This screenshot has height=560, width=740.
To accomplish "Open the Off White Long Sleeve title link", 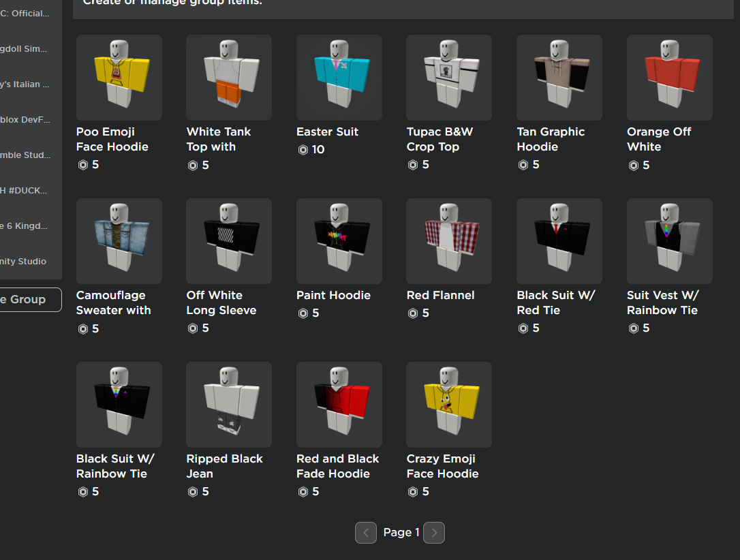I will pyautogui.click(x=221, y=302).
